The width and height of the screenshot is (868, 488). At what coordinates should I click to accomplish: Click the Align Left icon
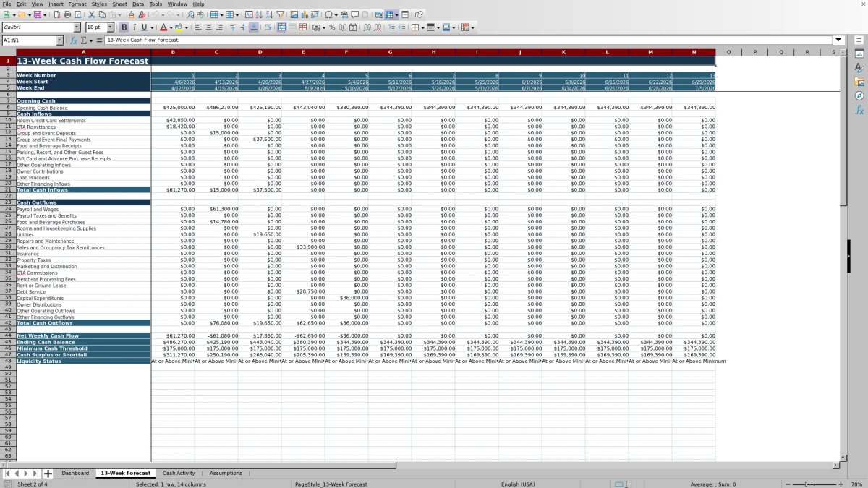[x=197, y=27]
